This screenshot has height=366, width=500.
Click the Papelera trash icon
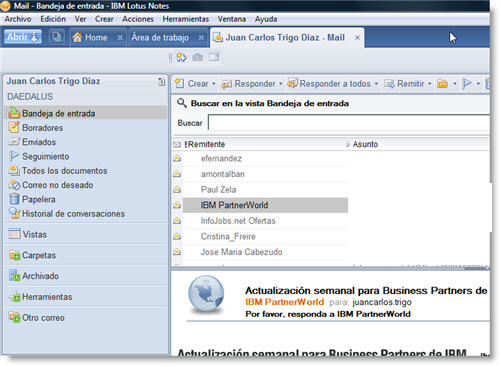point(14,199)
